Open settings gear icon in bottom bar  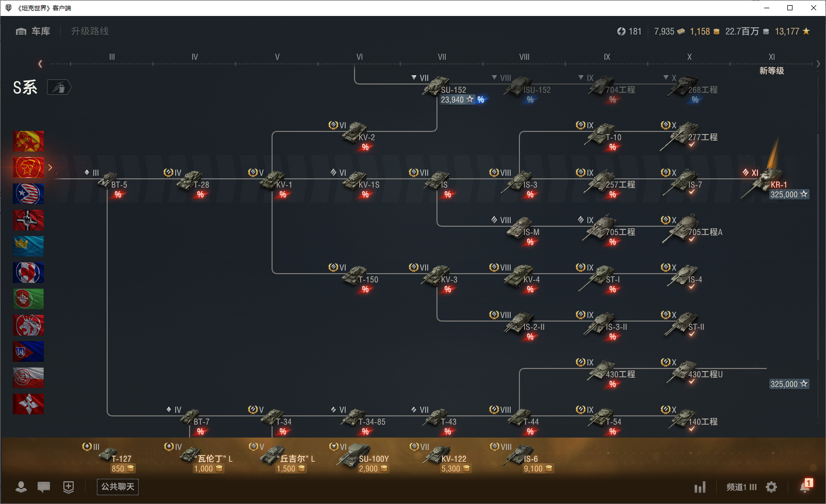(771, 487)
